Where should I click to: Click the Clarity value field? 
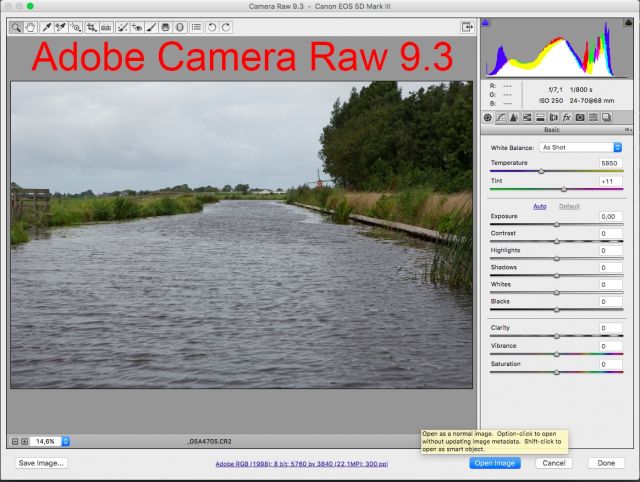pos(611,328)
